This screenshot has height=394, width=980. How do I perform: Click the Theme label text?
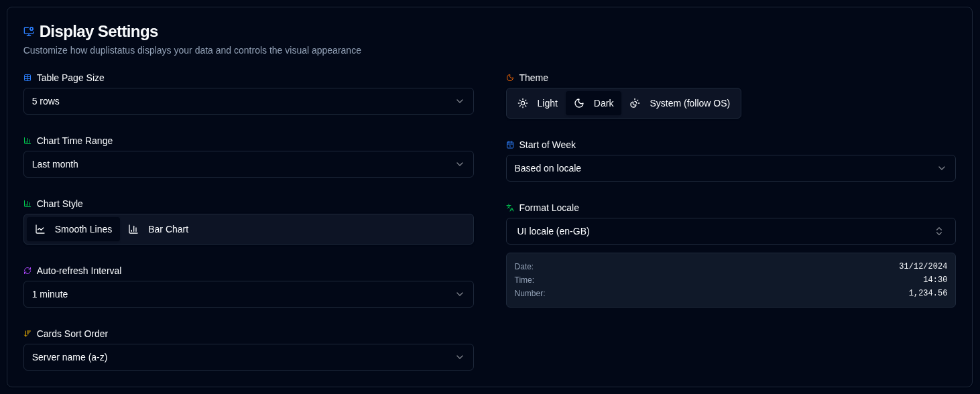click(534, 78)
